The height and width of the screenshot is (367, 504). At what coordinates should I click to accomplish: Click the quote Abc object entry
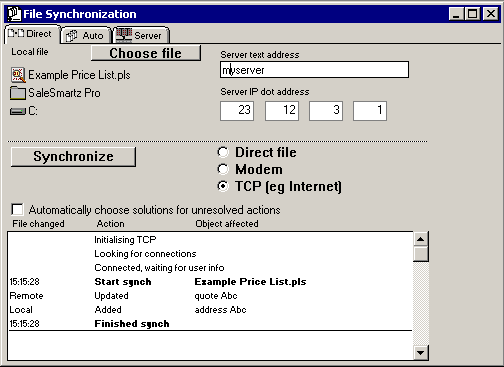216,296
